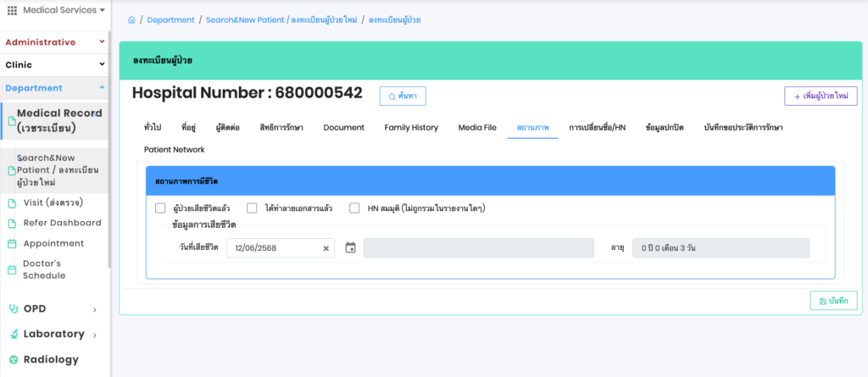Enable the HN สมมุติ checkbox

pyautogui.click(x=354, y=208)
